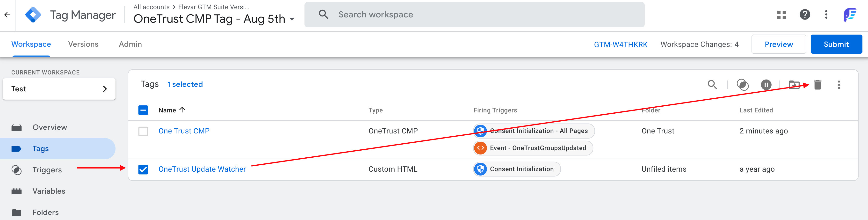Uncheck the OneTrust Update Watcher tag
Viewport: 868px width, 220px height.
point(143,169)
